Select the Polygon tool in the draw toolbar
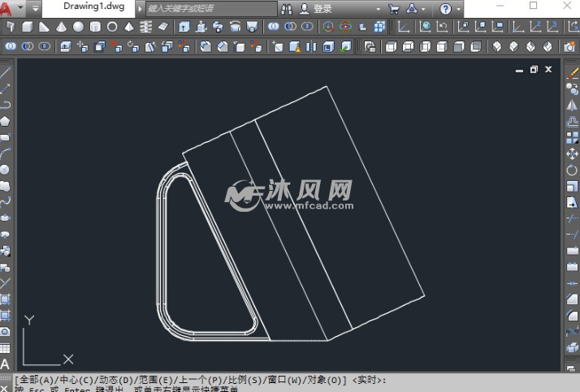The width and height of the screenshot is (580, 392). pyautogui.click(x=5, y=121)
